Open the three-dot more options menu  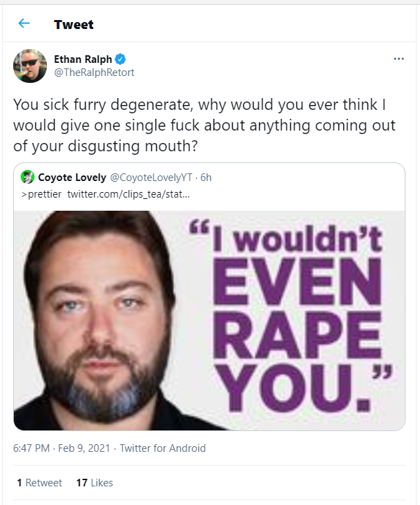(x=399, y=59)
